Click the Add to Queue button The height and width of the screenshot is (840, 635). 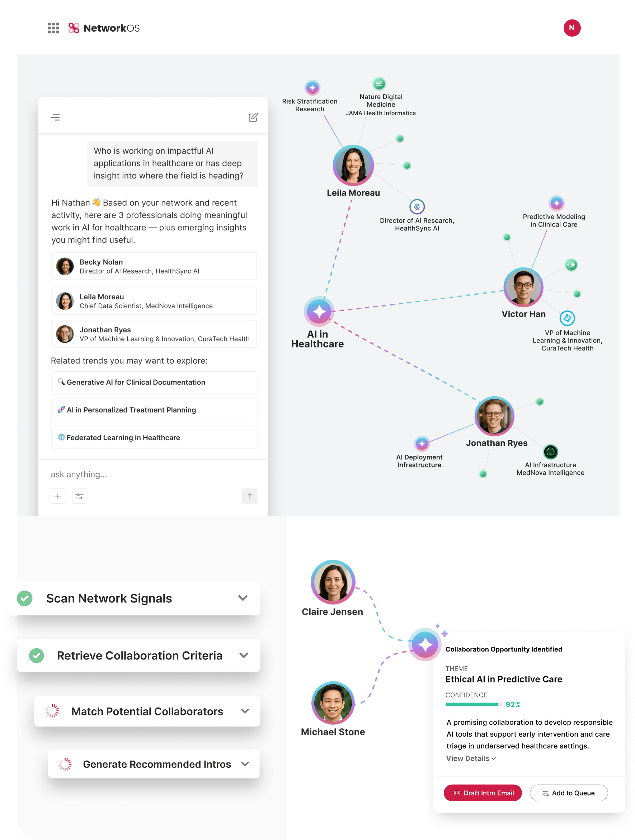[568, 793]
